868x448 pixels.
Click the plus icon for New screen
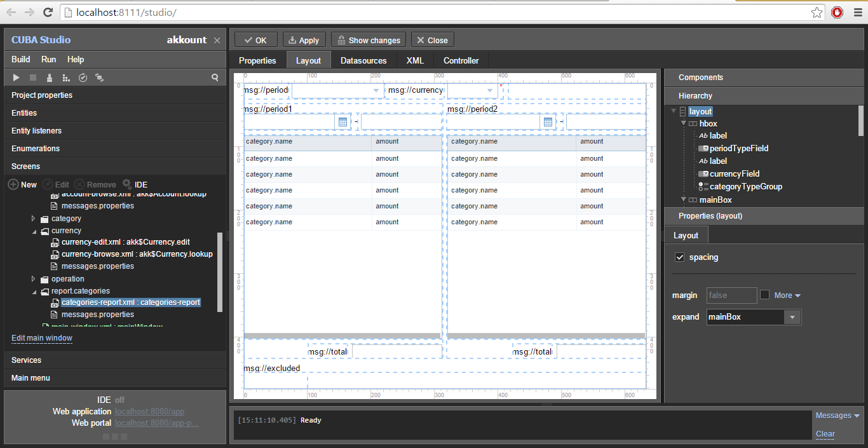click(x=13, y=184)
